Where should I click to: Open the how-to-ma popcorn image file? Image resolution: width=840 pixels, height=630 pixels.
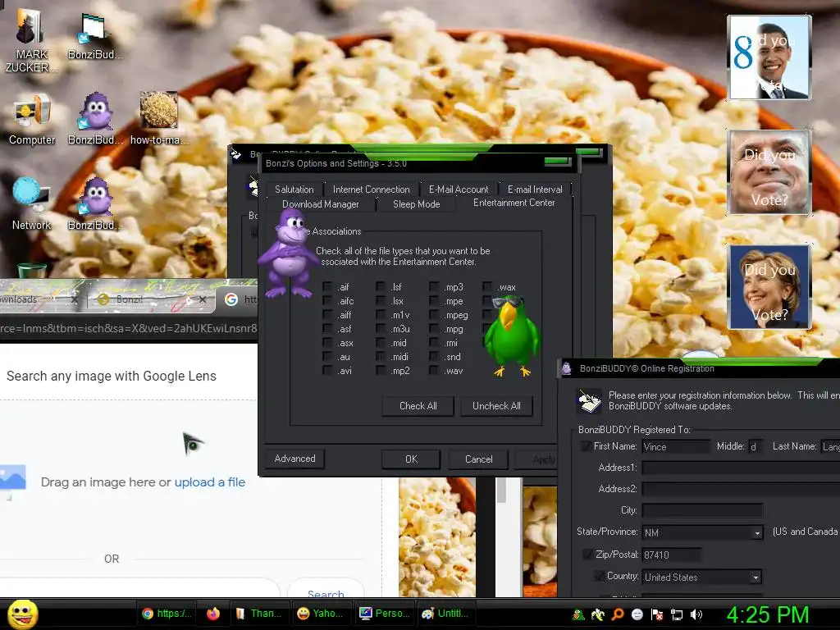pyautogui.click(x=158, y=119)
